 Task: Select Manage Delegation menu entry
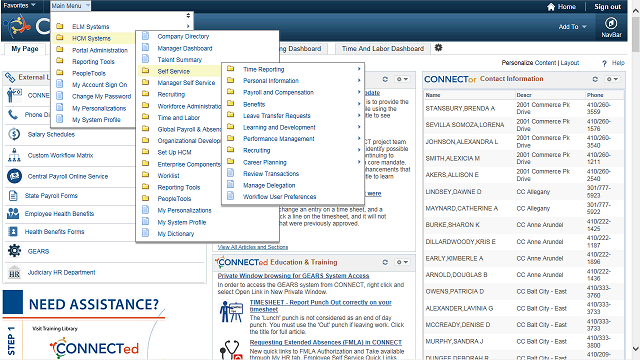pyautogui.click(x=269, y=185)
